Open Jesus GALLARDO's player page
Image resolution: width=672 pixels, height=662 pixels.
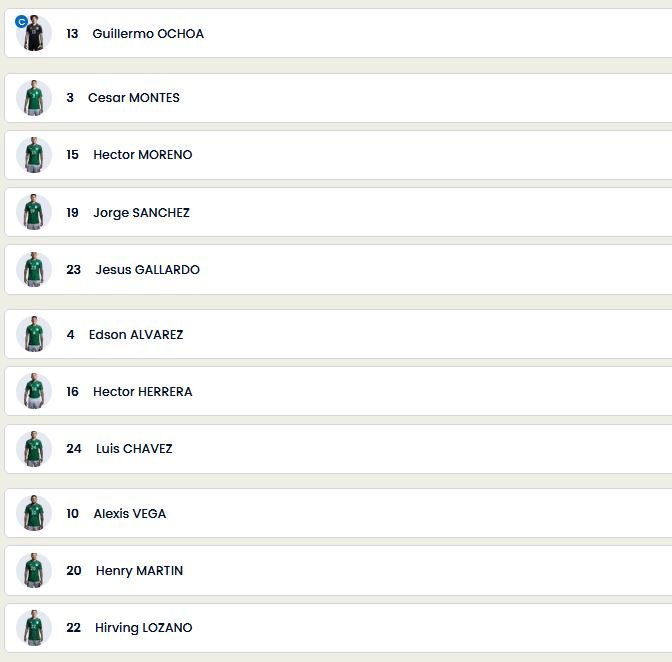[x=147, y=270]
